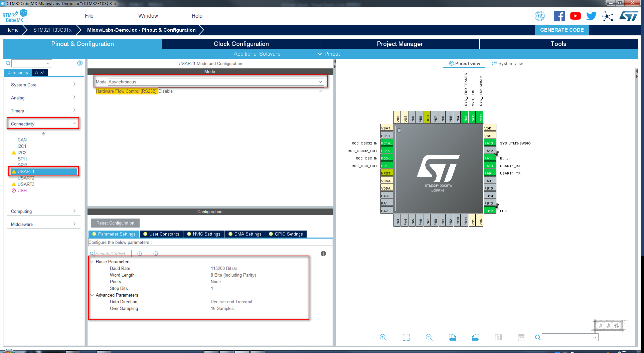
Task: Open the peripheral search combo box
Action: pos(32,63)
